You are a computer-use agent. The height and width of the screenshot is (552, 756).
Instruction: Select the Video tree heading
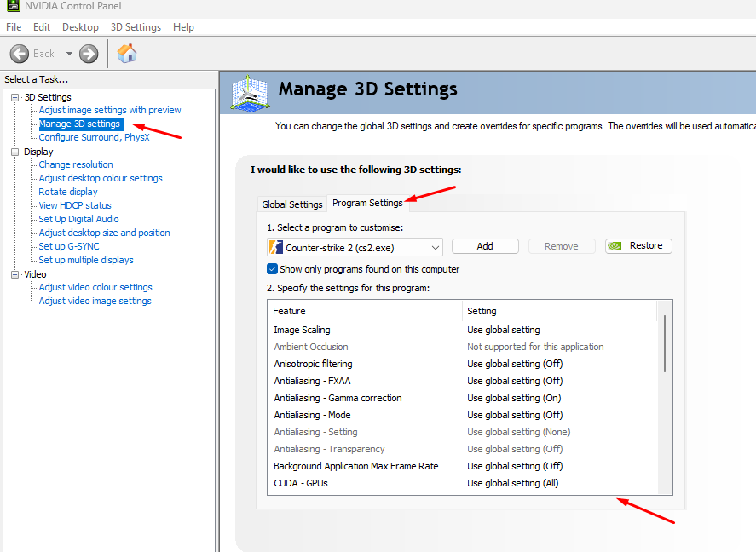click(35, 274)
